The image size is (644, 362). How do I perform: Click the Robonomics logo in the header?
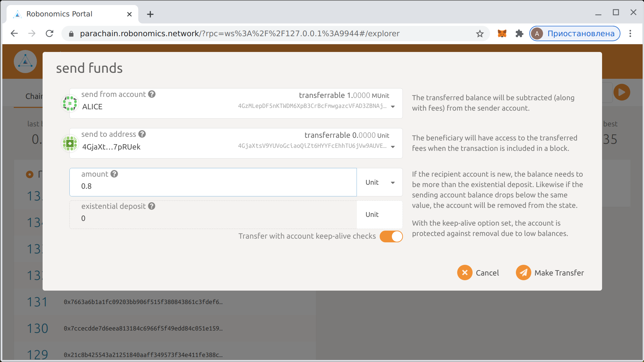point(25,62)
